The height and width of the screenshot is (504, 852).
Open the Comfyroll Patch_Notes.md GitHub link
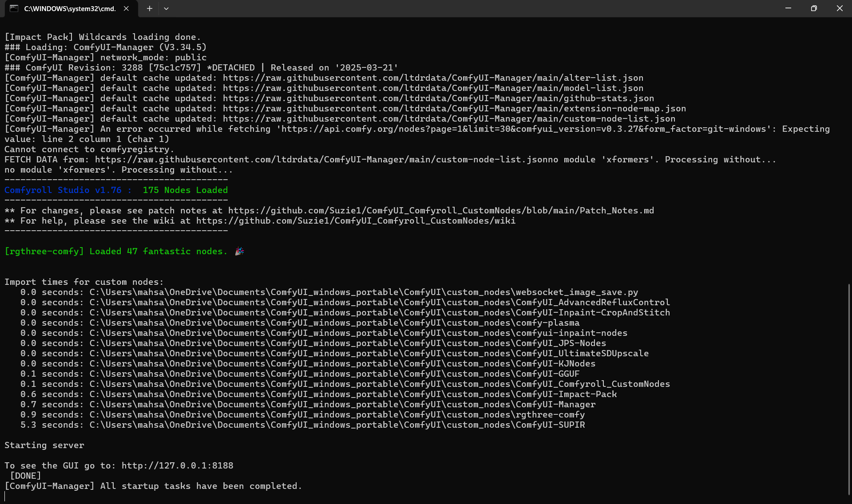[x=441, y=210]
